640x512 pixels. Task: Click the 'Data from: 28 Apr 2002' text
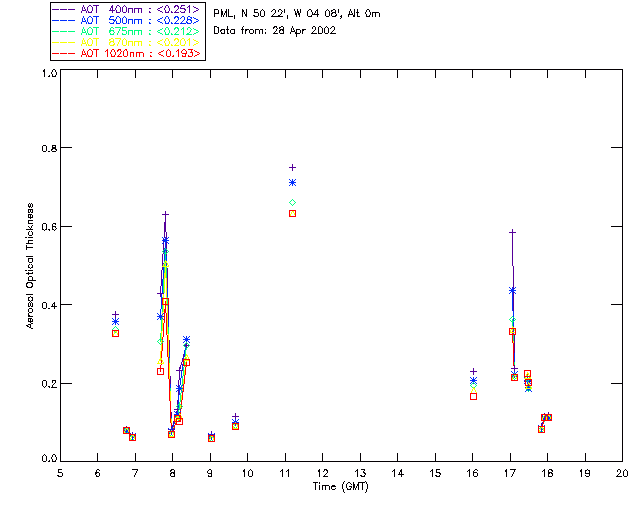pyautogui.click(x=275, y=31)
